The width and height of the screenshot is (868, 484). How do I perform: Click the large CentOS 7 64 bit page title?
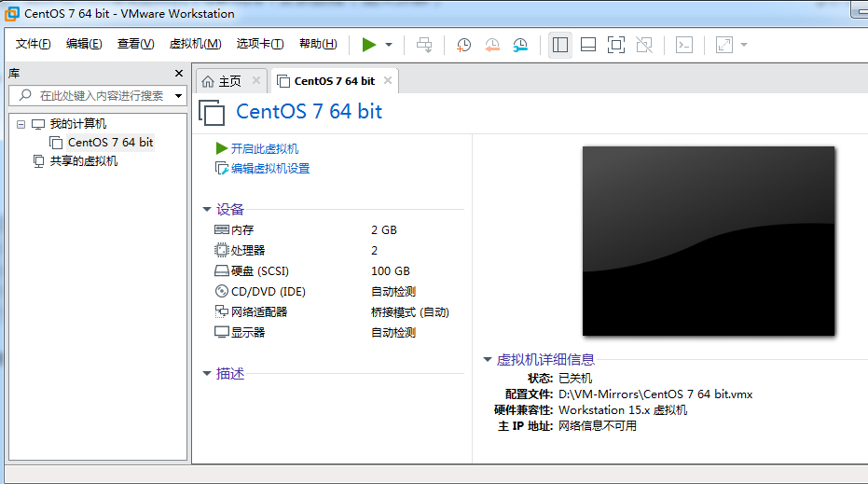[309, 111]
